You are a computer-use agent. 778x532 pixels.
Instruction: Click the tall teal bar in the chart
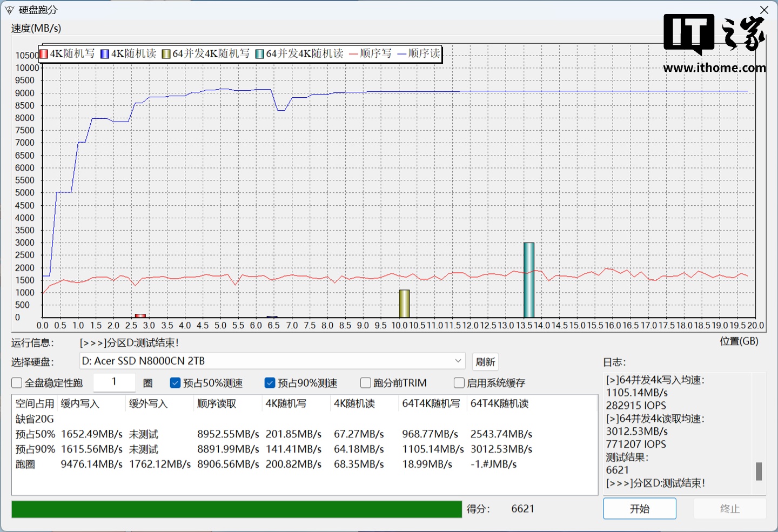coord(529,280)
